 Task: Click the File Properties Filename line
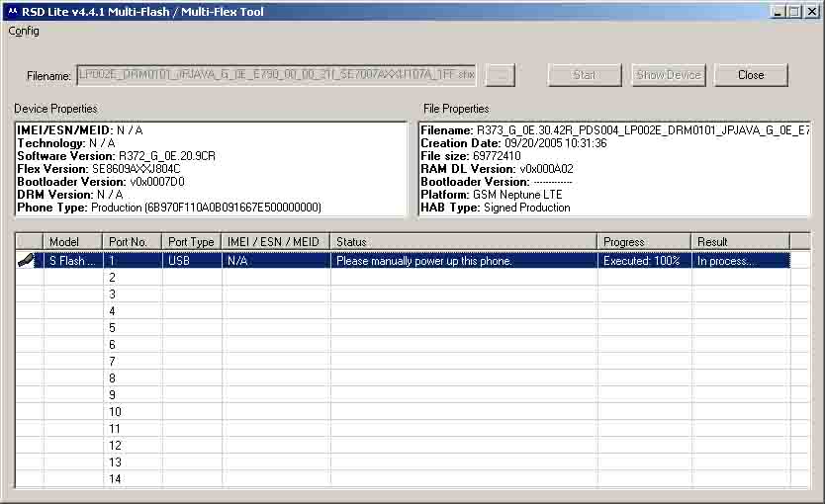tap(615, 130)
